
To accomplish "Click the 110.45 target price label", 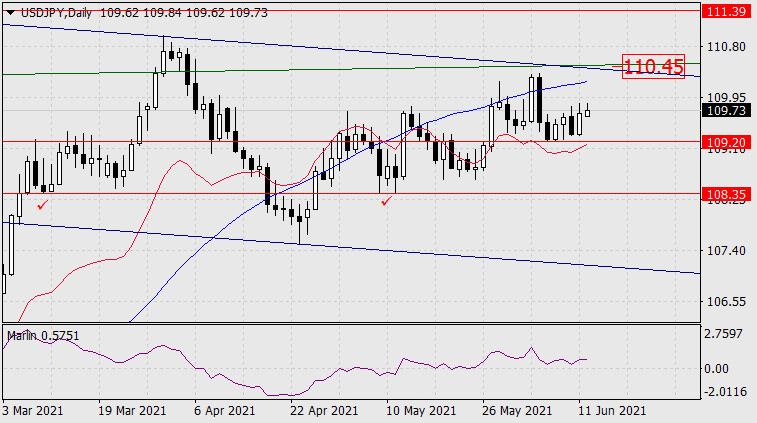I will tap(653, 66).
